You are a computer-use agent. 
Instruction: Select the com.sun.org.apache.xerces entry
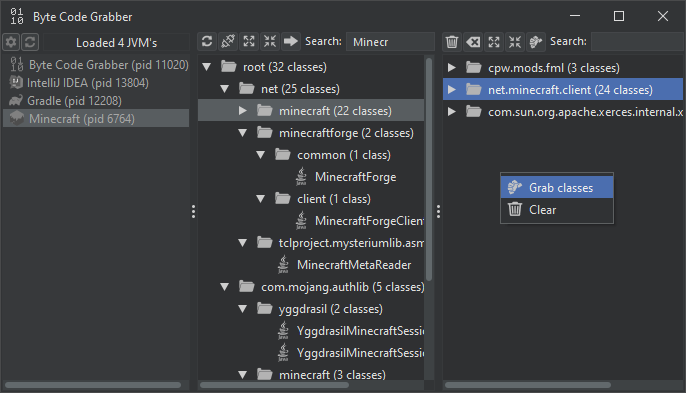tap(585, 112)
